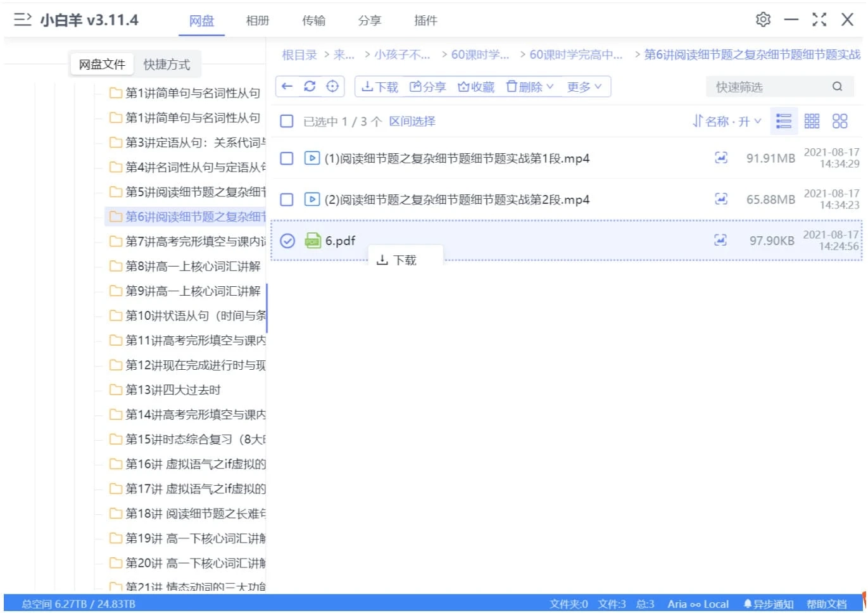Click the locate target icon in toolbar

click(332, 87)
